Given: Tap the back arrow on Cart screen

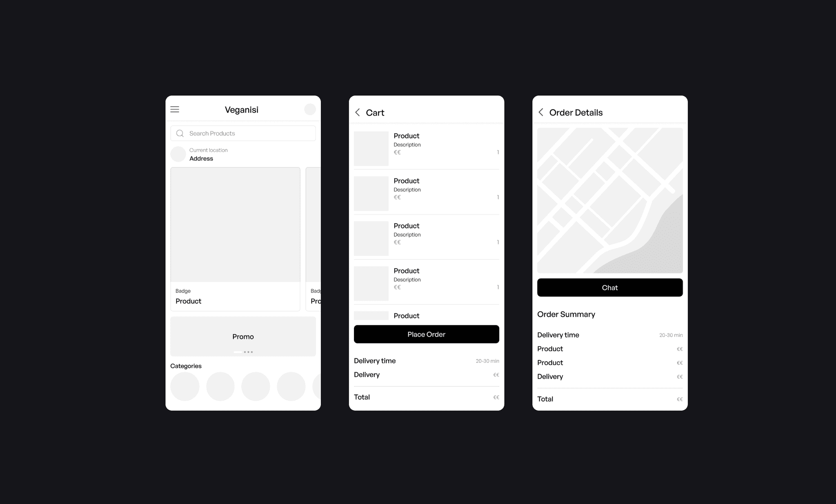Looking at the screenshot, I should (x=358, y=112).
